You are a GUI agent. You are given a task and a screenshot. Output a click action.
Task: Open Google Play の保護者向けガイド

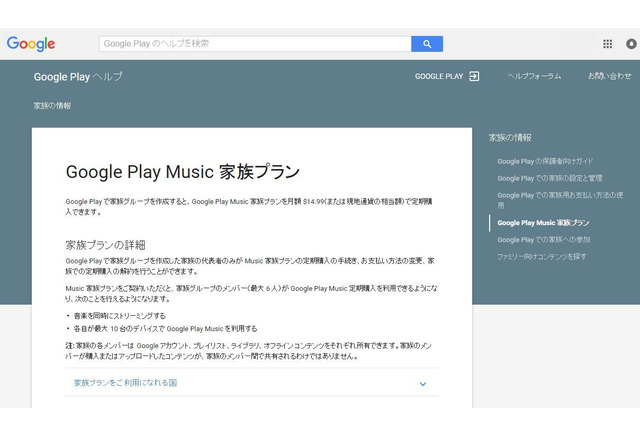coord(545,161)
